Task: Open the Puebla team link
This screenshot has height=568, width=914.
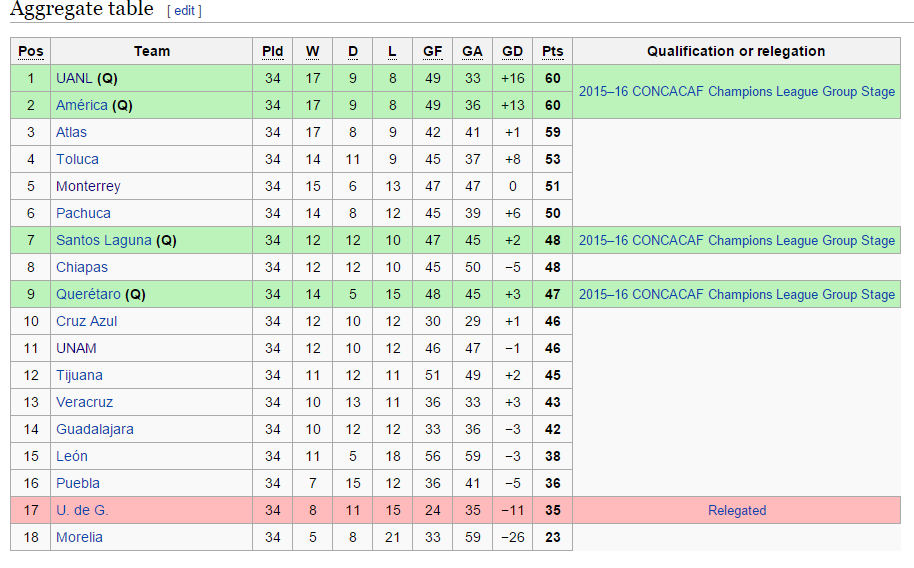Action: coord(78,483)
